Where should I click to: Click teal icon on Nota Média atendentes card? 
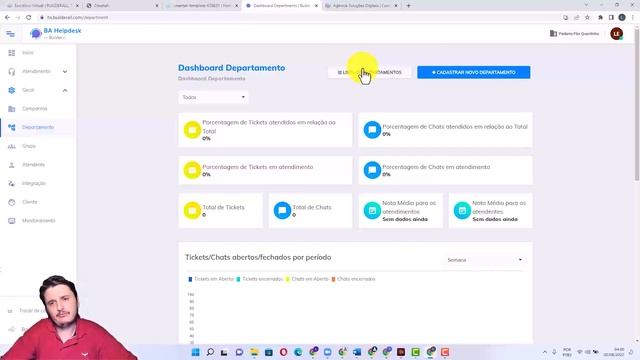tap(462, 210)
